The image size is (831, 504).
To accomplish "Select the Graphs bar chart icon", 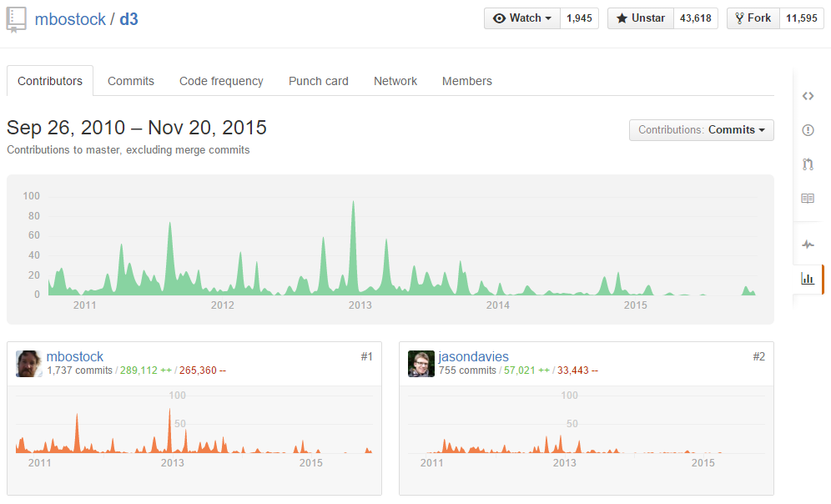I will (x=808, y=278).
